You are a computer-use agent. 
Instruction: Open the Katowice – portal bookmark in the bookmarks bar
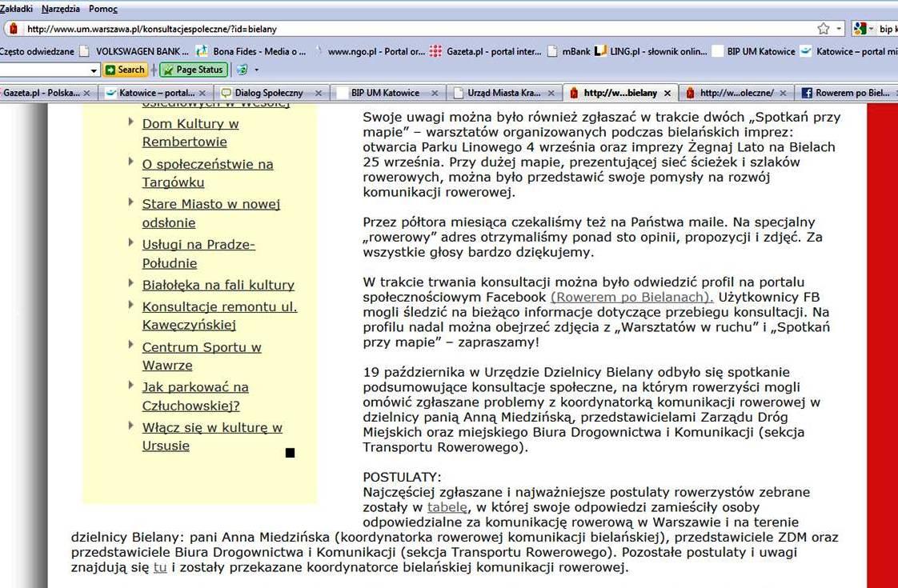coord(848,51)
